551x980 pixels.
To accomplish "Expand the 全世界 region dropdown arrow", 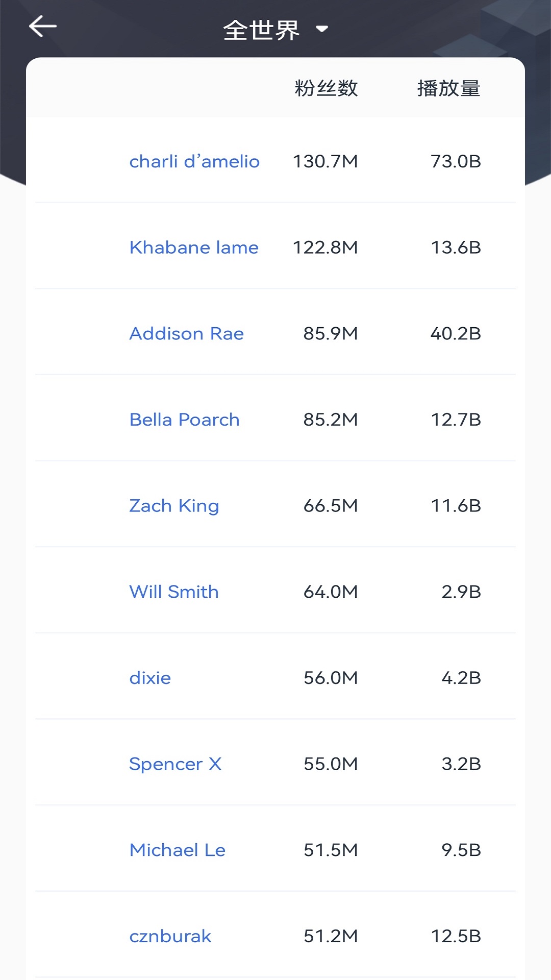I will pyautogui.click(x=322, y=29).
